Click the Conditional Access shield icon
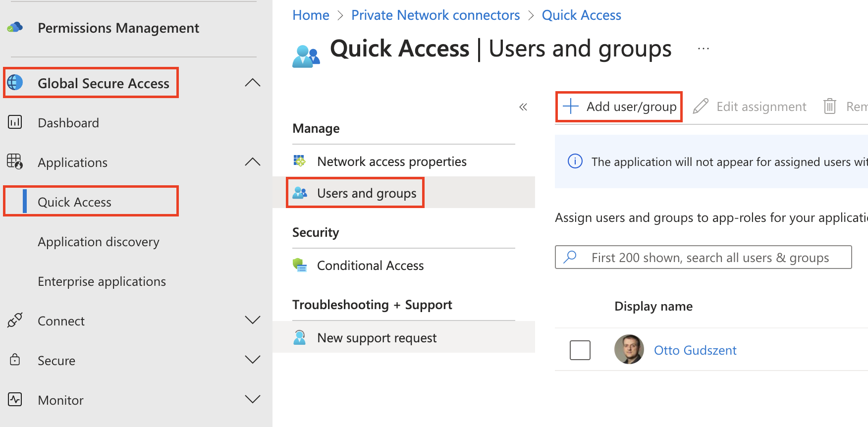The image size is (868, 427). [300, 265]
